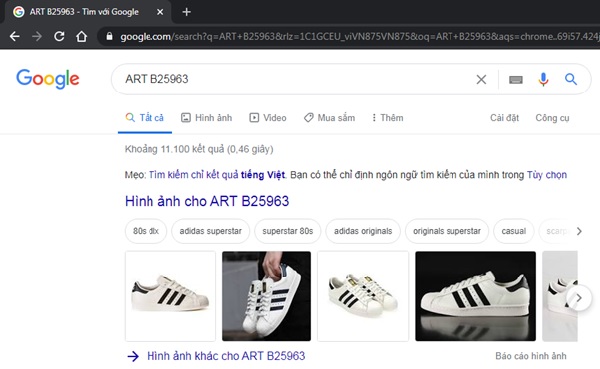Select the casual filter chip
This screenshot has height=369, width=600.
514,231
